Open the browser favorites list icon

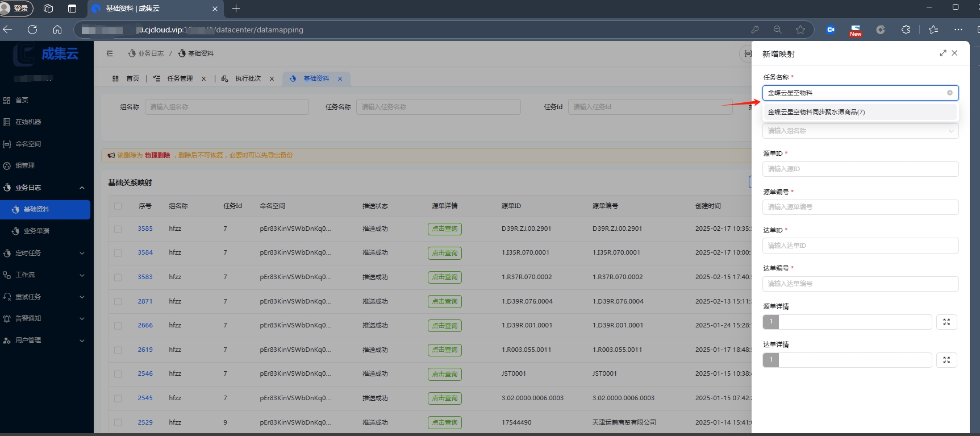[933, 30]
